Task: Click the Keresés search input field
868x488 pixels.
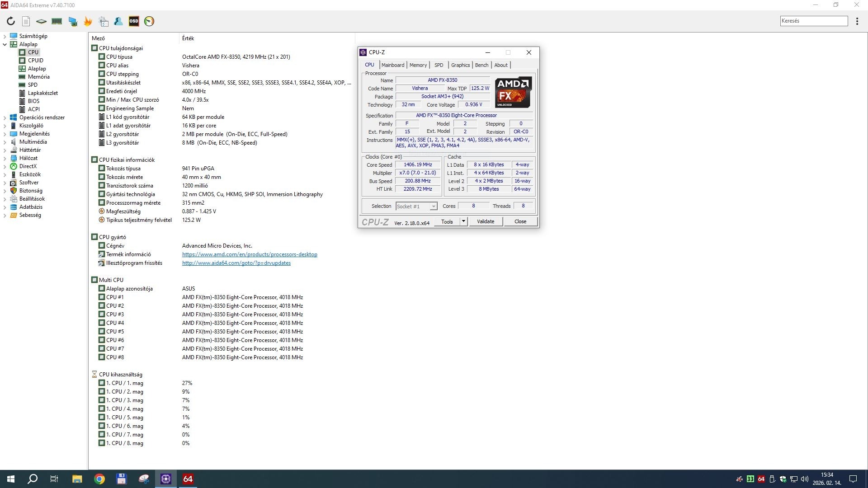Action: coord(813,21)
